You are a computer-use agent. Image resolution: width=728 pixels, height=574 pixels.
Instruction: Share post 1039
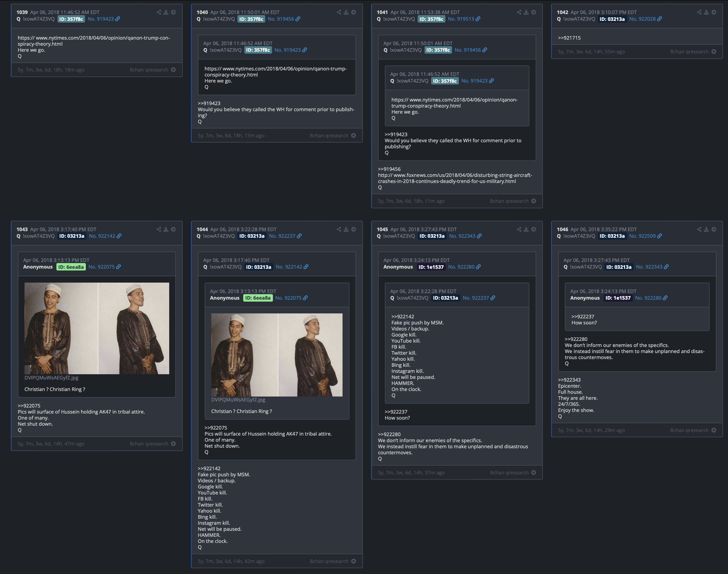(158, 12)
